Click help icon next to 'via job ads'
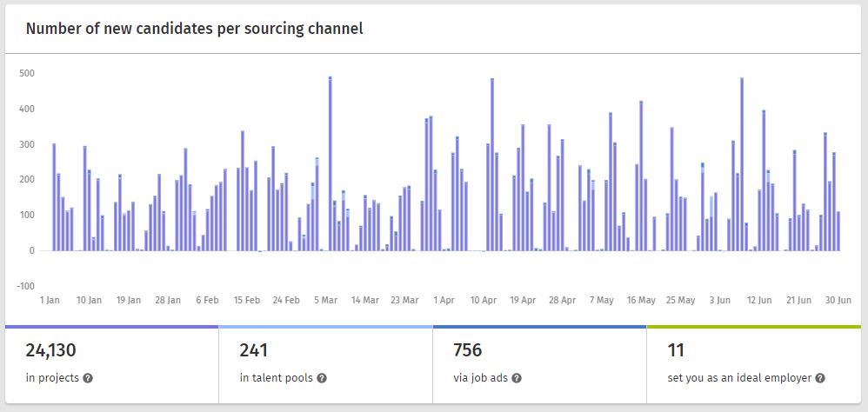 (x=516, y=379)
